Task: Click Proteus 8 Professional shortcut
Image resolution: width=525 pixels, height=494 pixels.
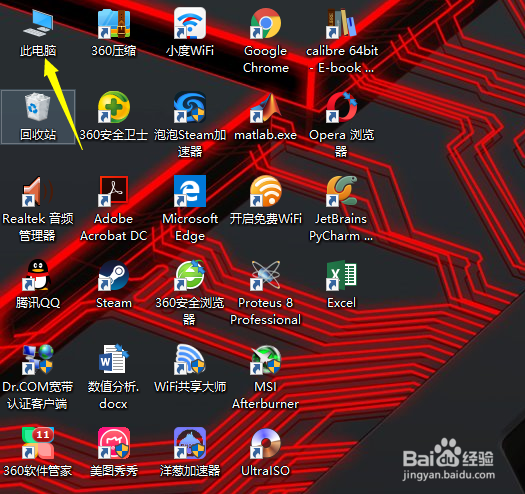Action: coord(266,275)
